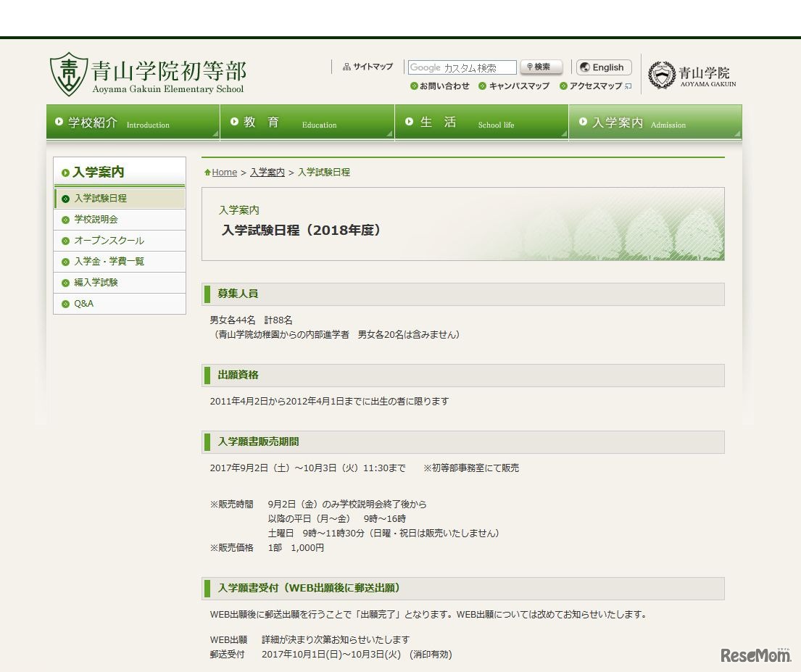This screenshot has width=801, height=672.
Task: Select Q&A in the sidebar
Action: pyautogui.click(x=83, y=304)
